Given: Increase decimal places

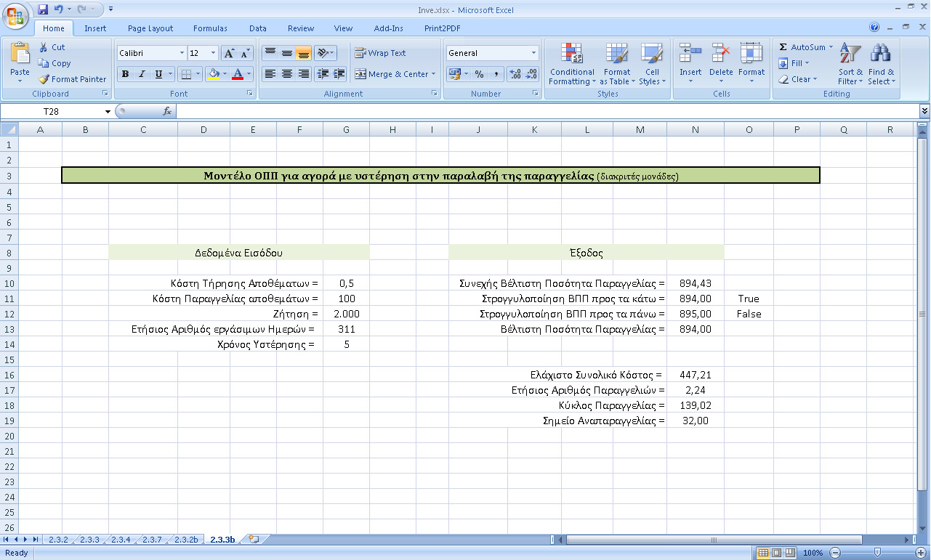Looking at the screenshot, I should coord(515,74).
